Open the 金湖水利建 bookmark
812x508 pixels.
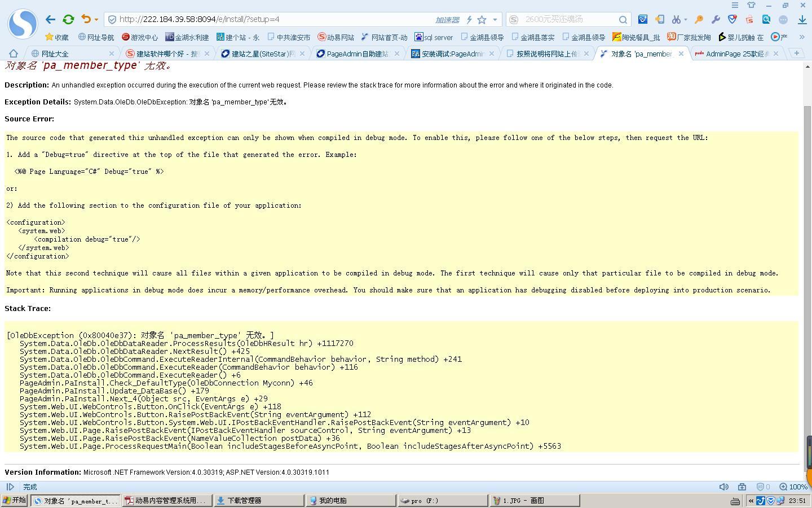point(187,37)
